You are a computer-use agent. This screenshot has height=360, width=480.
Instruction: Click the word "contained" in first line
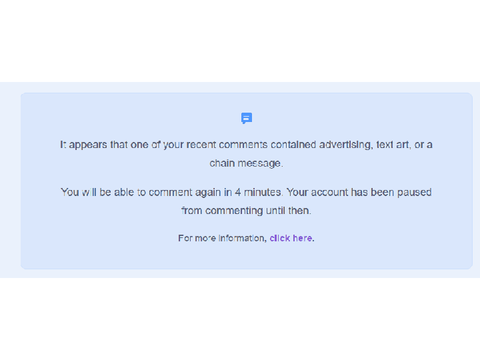pyautogui.click(x=293, y=145)
